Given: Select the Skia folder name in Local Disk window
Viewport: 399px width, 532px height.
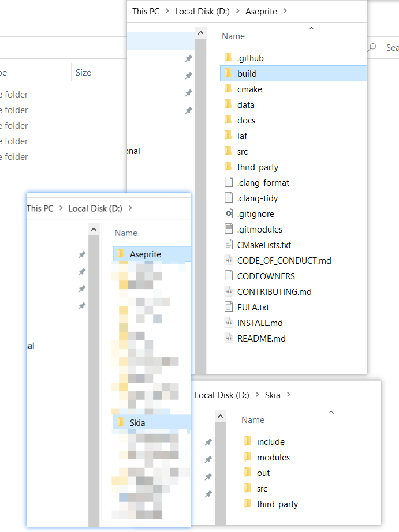Looking at the screenshot, I should tap(137, 423).
